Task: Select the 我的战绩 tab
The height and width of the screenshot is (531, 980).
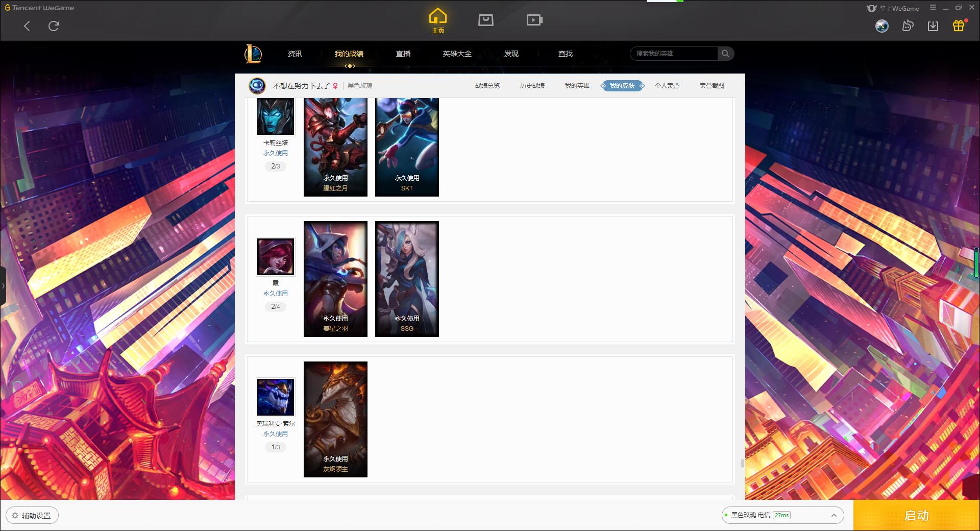Action: tap(349, 54)
